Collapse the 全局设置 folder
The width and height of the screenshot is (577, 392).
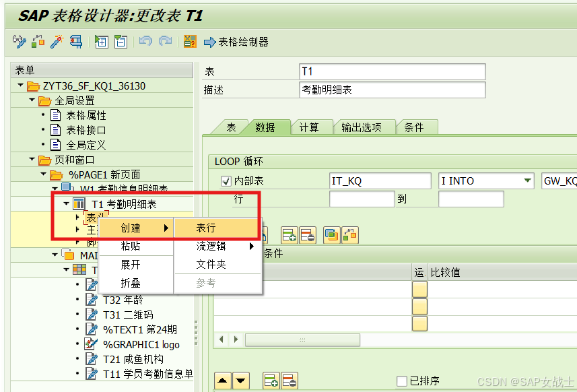point(32,100)
